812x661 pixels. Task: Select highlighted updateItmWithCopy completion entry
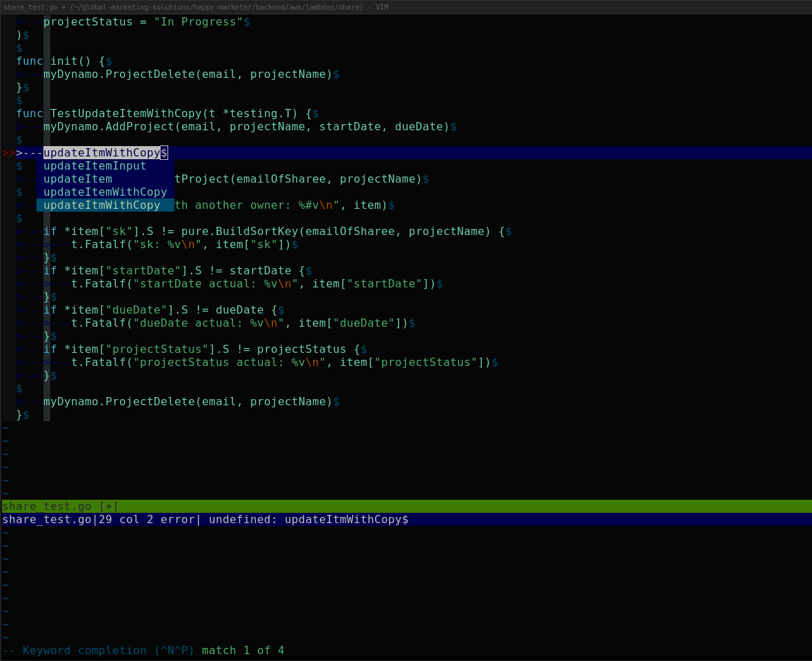pyautogui.click(x=102, y=205)
